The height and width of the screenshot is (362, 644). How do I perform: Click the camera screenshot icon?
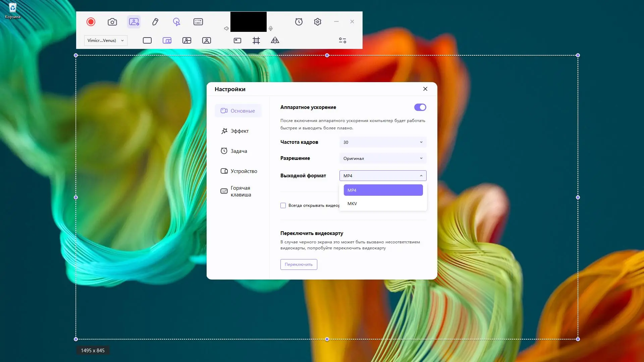tap(112, 22)
